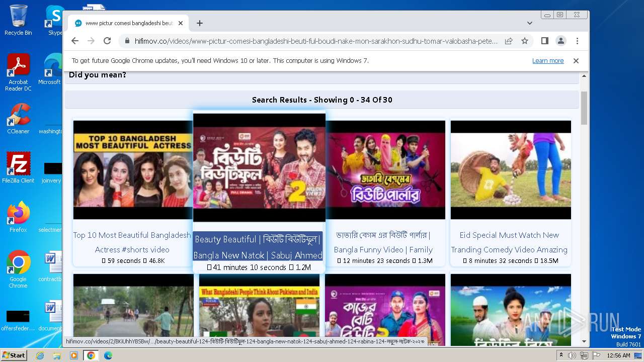Close the hifimov tab
This screenshot has width=644, height=362.
181,23
